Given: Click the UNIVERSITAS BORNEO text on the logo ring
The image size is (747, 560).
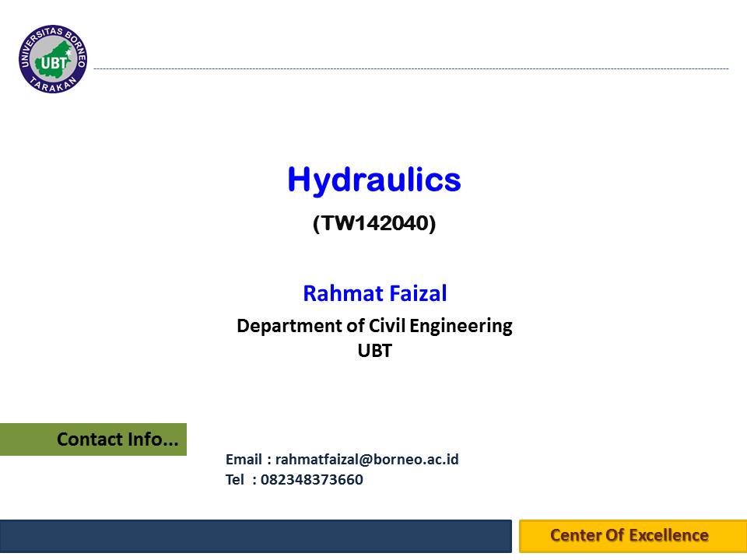Looking at the screenshot, I should point(52,33).
